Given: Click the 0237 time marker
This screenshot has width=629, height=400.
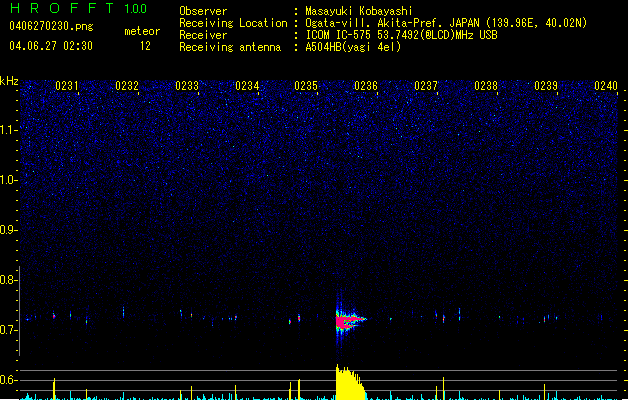Looking at the screenshot, I should point(426,86).
